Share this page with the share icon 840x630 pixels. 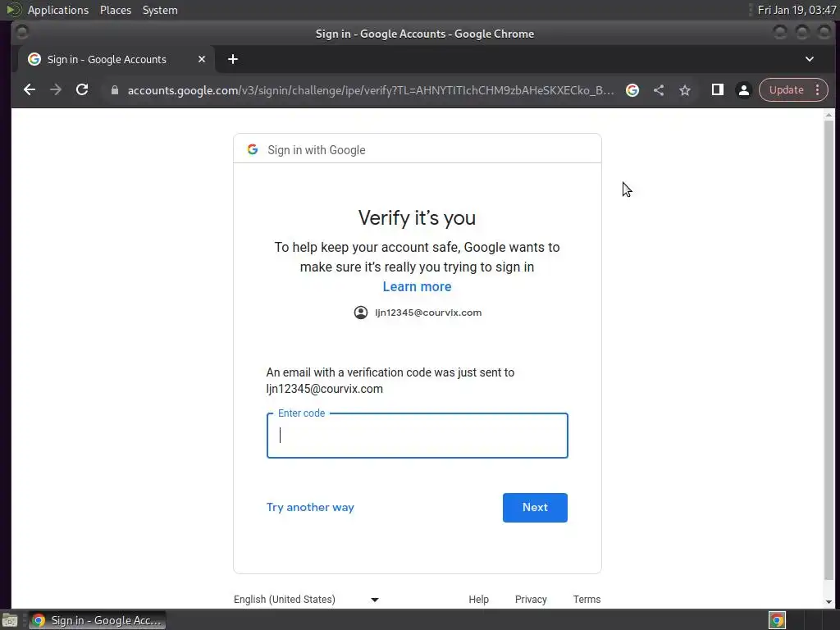tap(659, 90)
